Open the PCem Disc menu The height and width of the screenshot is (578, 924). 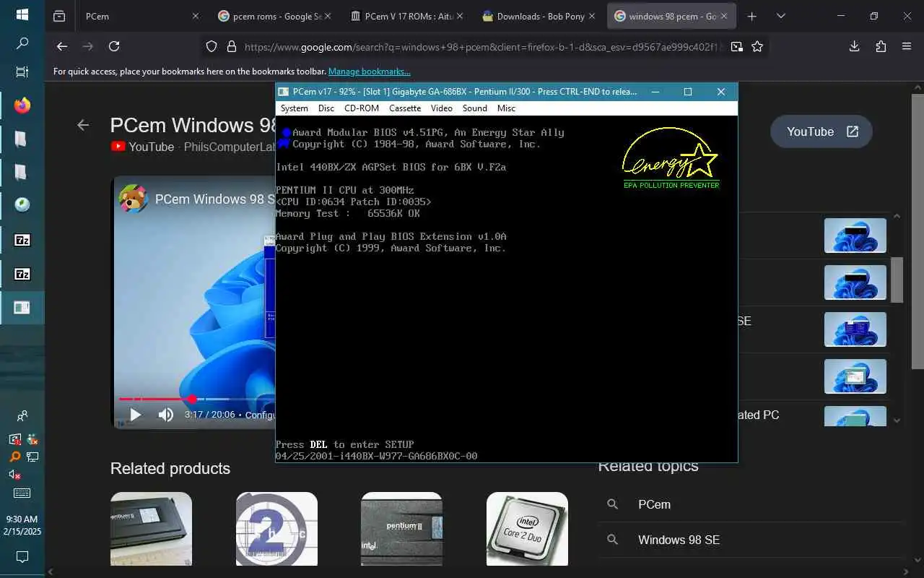(326, 108)
